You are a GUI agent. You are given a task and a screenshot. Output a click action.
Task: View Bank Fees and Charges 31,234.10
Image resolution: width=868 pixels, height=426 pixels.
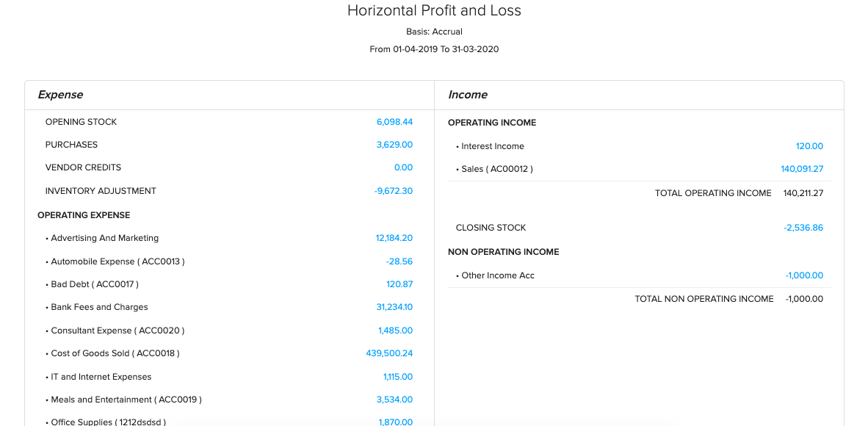394,307
